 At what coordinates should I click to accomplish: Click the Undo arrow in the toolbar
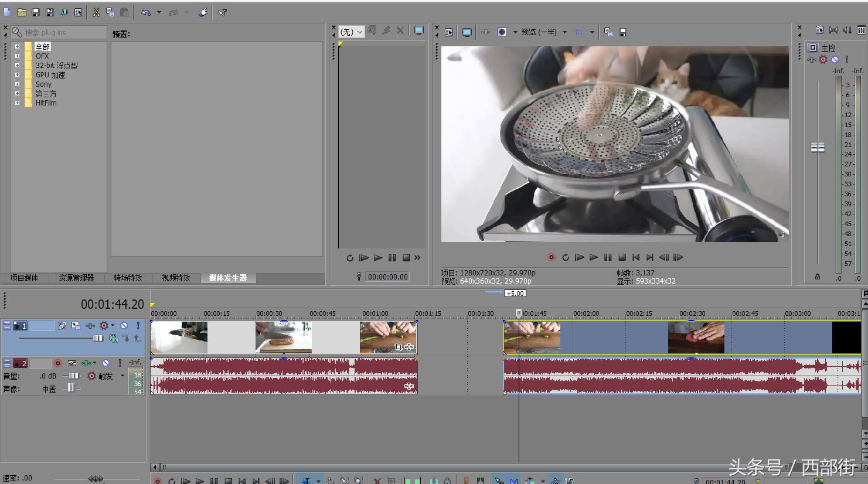[146, 12]
